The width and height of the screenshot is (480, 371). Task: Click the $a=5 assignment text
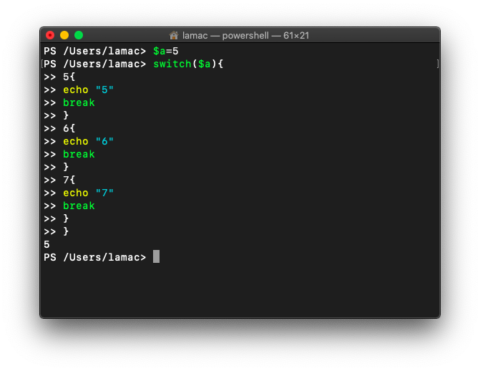coord(166,51)
